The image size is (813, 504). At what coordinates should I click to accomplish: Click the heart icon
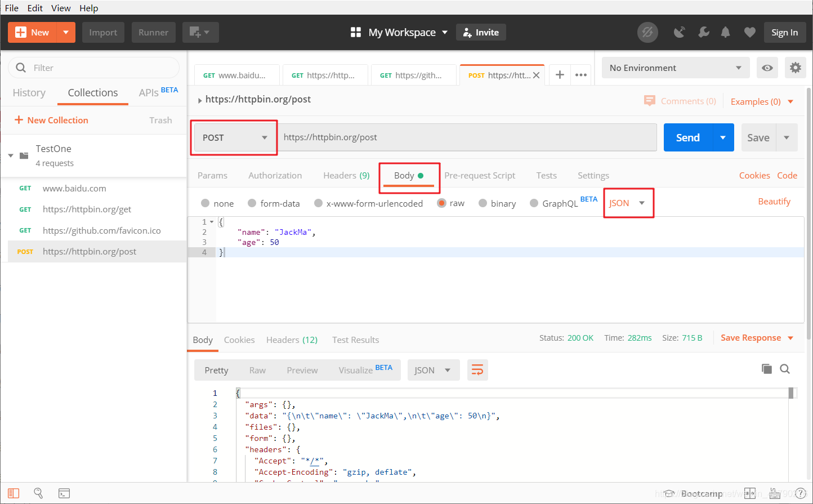point(749,33)
